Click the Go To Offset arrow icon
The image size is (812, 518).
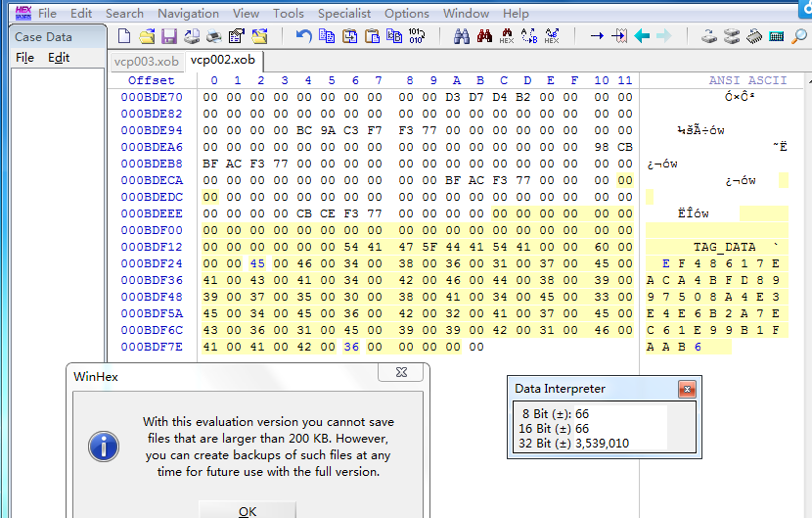click(597, 36)
